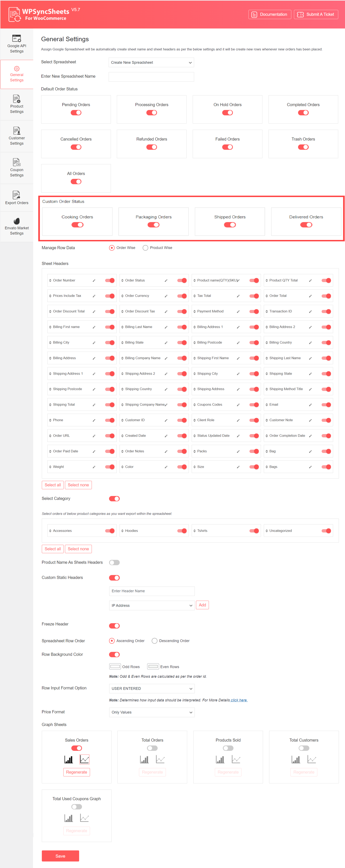This screenshot has width=345, height=868.
Task: Open the Price Format dropdown
Action: 152,712
